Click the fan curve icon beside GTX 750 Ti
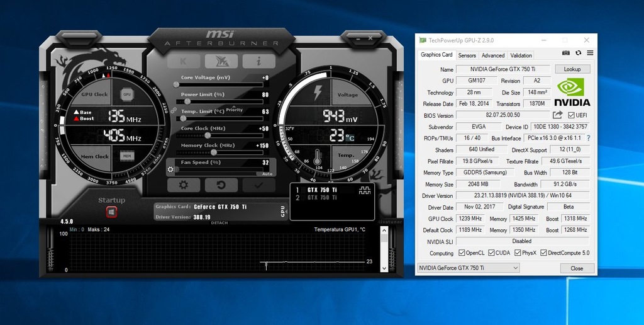The image size is (644, 325). click(364, 190)
